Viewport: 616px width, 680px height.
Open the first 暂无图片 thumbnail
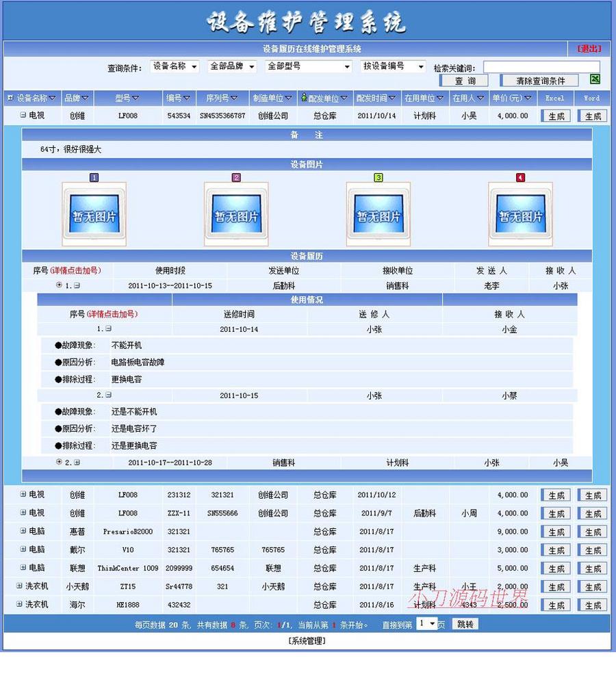point(94,214)
